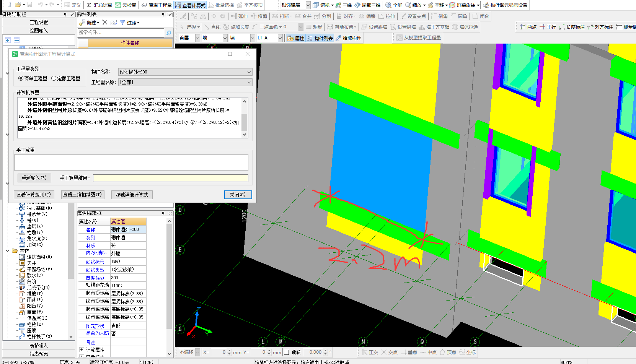Toggle 坐标 coordinate snap

(468, 352)
